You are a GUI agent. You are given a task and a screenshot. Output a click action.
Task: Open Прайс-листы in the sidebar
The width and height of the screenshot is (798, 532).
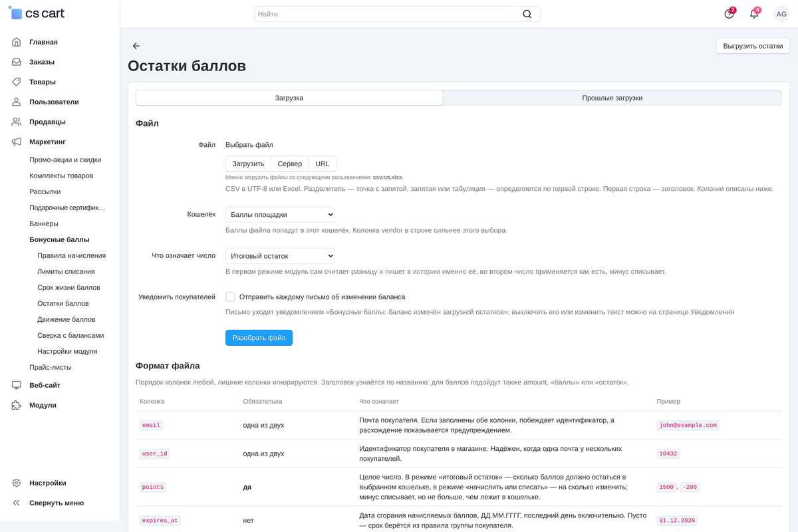51,367
